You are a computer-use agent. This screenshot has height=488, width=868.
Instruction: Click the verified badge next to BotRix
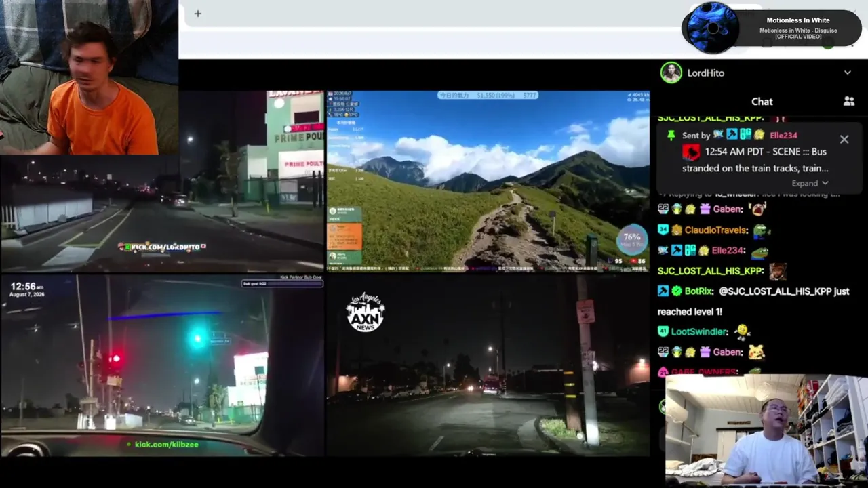pos(676,291)
